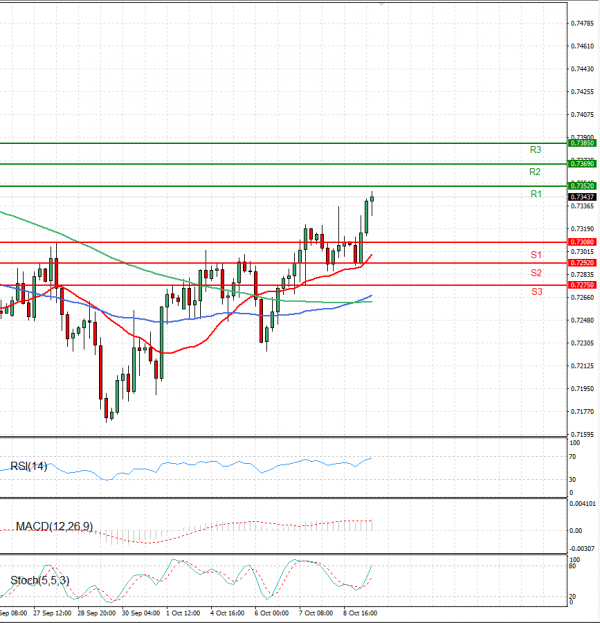
Task: Click the 0.71770 price axis value
Action: point(582,412)
